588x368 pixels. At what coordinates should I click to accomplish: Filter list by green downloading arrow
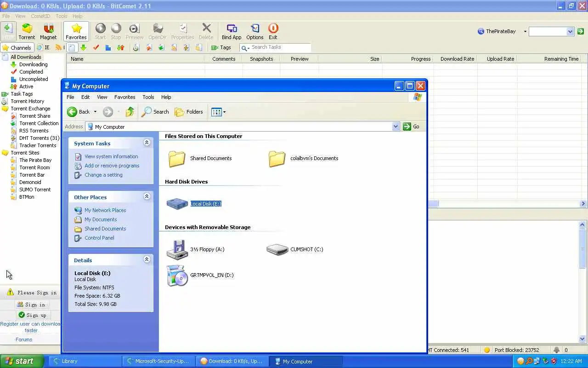[x=84, y=47]
